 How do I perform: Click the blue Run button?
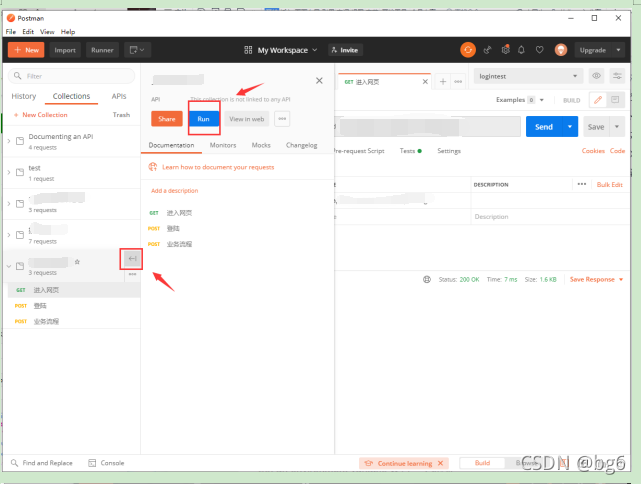[204, 119]
